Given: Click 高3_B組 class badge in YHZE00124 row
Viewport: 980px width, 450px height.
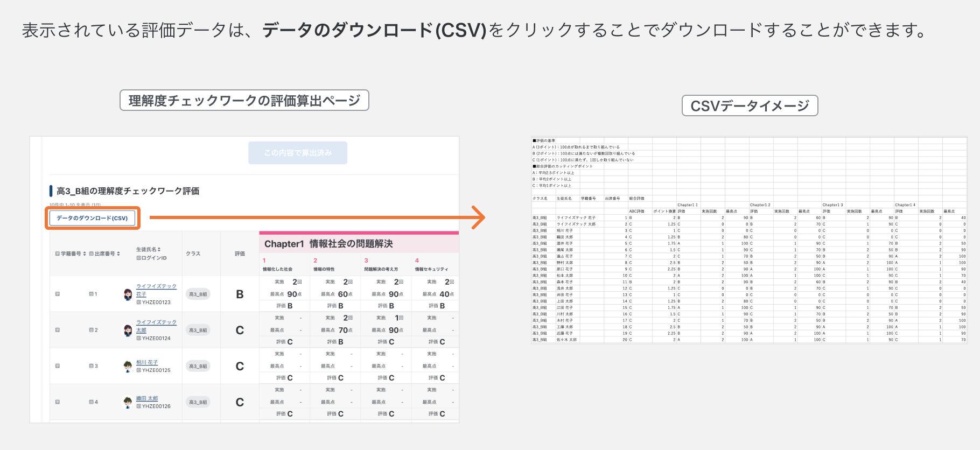Looking at the screenshot, I should [x=198, y=330].
